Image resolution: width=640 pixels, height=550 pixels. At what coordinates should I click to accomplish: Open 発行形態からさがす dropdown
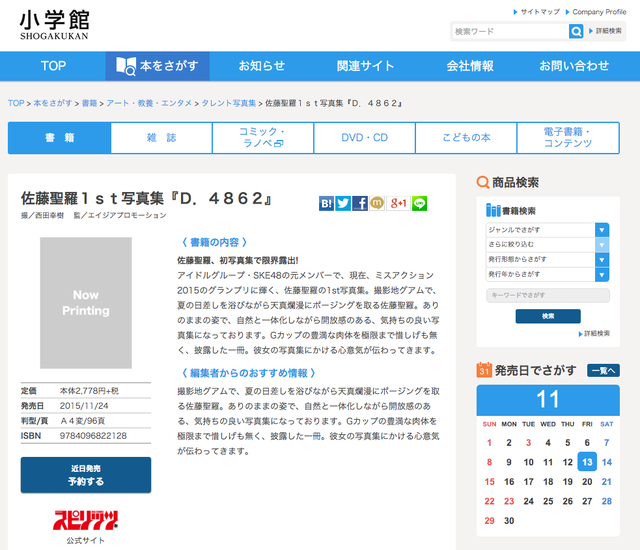click(547, 259)
